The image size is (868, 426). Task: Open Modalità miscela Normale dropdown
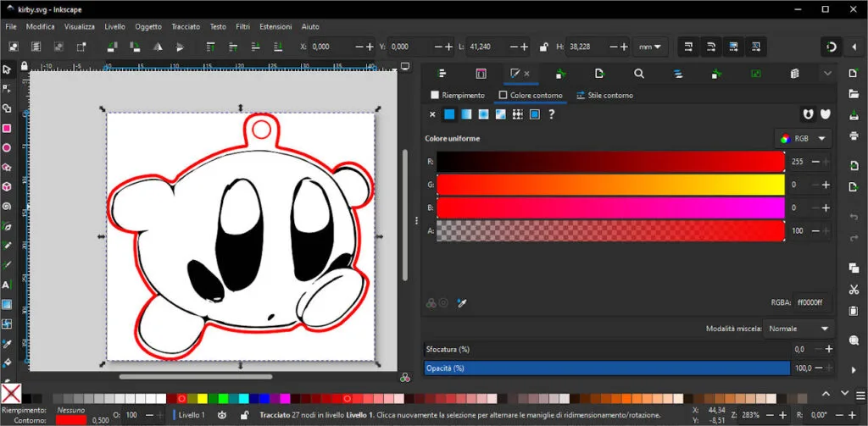(798, 329)
